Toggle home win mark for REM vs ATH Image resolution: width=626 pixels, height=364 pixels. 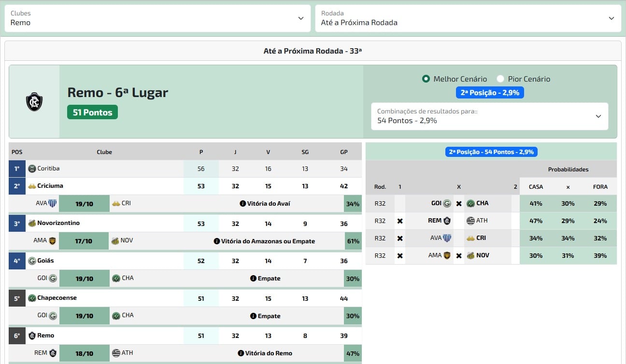pyautogui.click(x=399, y=221)
